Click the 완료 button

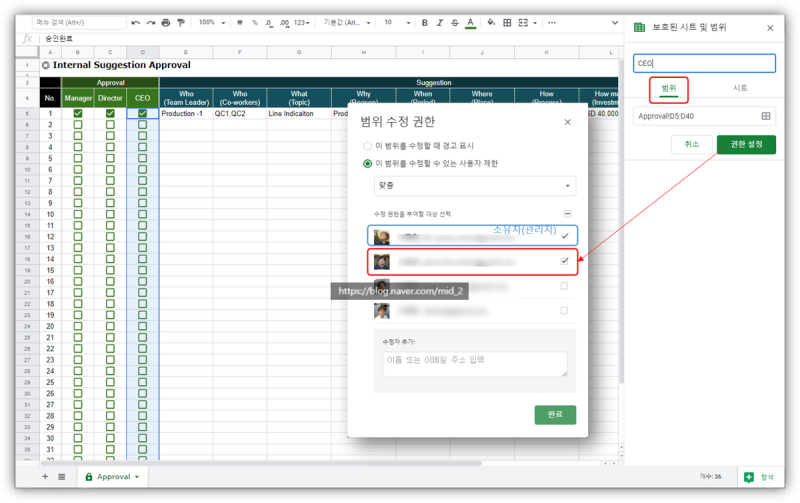click(x=555, y=415)
